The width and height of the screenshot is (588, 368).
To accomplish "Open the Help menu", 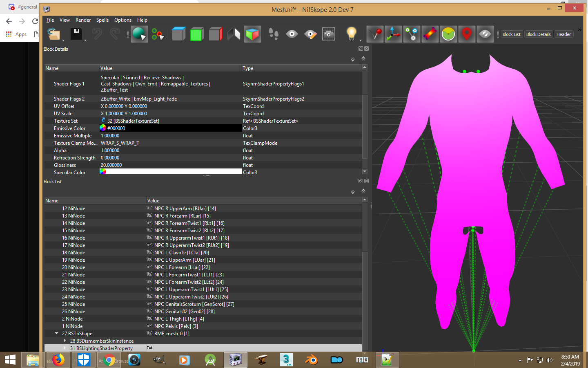I will pos(142,20).
